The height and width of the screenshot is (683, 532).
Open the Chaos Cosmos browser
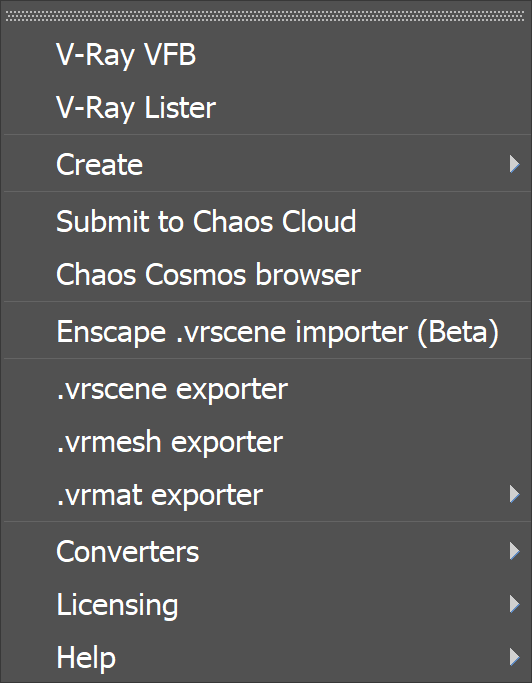[266, 274]
